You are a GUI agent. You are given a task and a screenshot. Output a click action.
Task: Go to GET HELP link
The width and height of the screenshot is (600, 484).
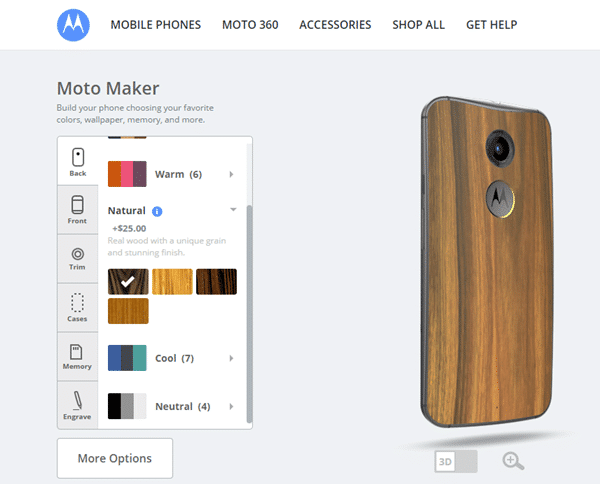point(491,25)
